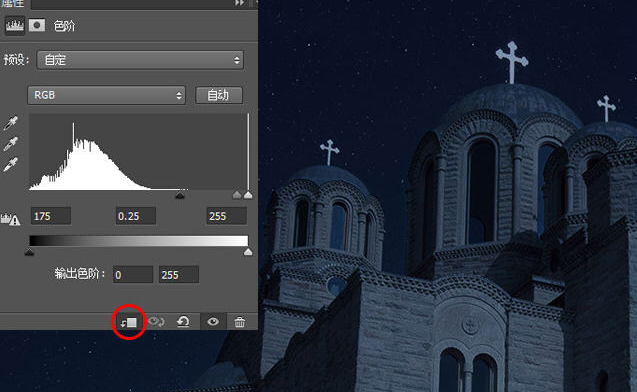This screenshot has height=392, width=637.
Task: Pick the gray point eyedropper
Action: [11, 144]
